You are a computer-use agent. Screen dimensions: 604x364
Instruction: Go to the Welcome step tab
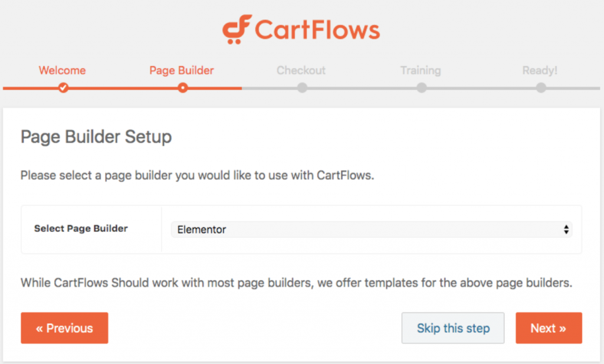(62, 70)
